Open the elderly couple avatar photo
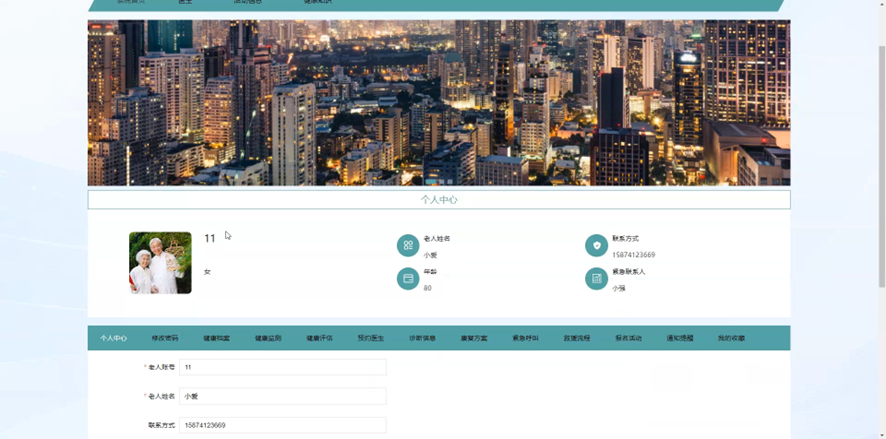This screenshot has height=439, width=886. (160, 263)
